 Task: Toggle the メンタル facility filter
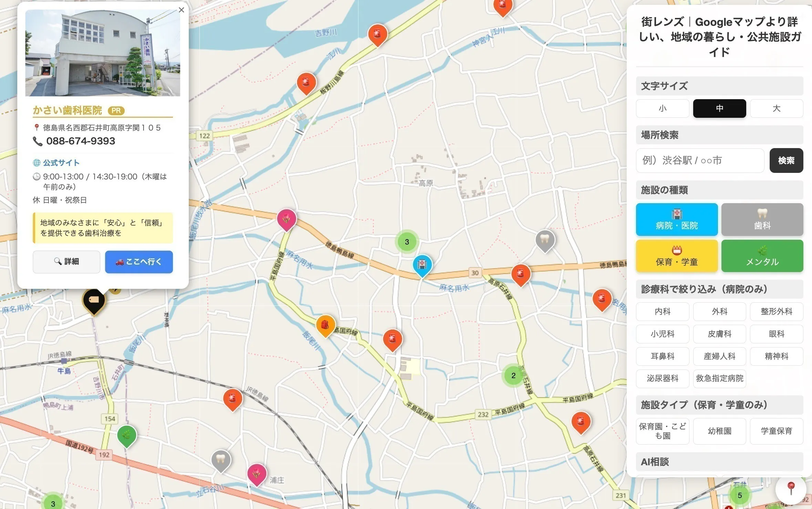tap(762, 256)
